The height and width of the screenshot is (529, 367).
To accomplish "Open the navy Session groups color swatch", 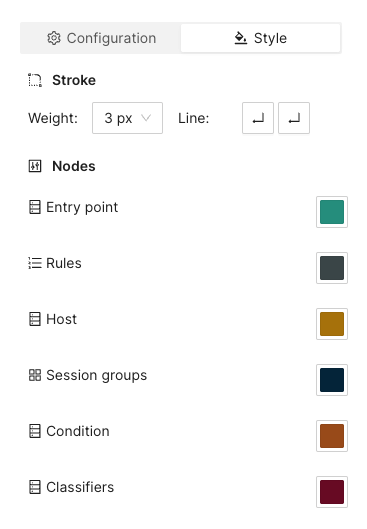I will (332, 380).
